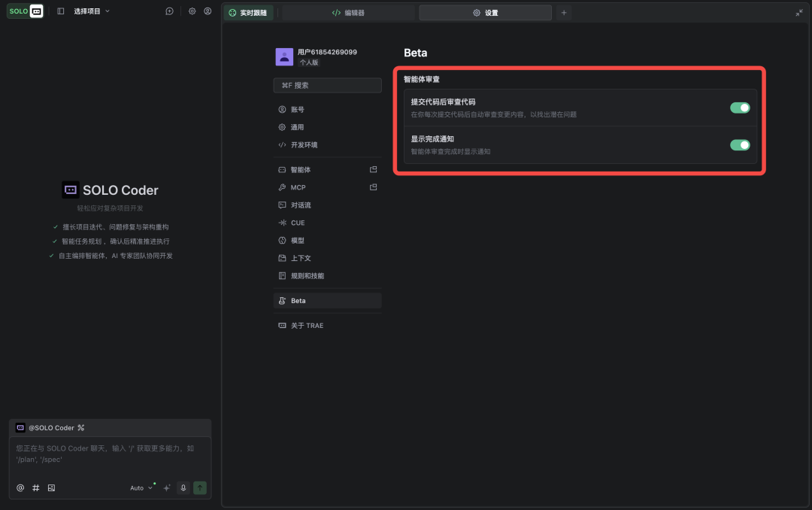The width and height of the screenshot is (812, 510).
Task: Open the 对话流 settings section
Action: [x=327, y=205]
